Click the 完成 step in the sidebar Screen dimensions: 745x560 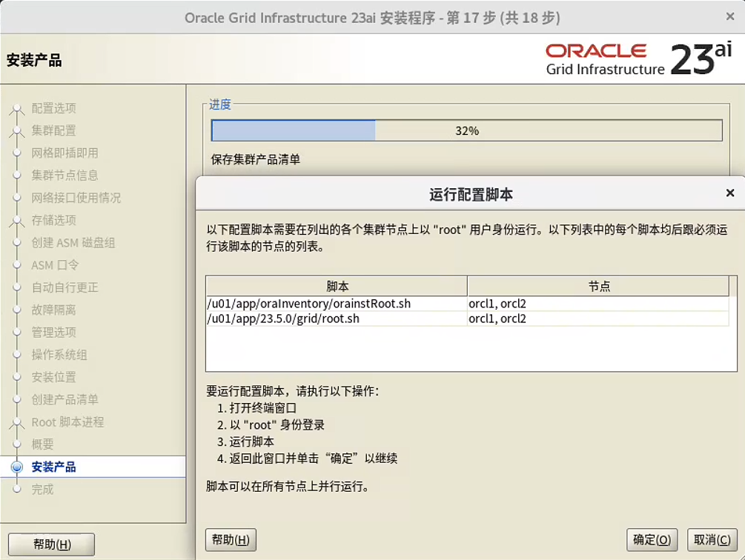click(42, 490)
